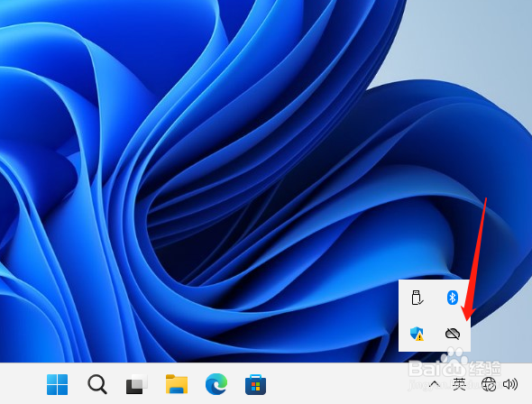Open the Windows Start menu

pos(57,384)
